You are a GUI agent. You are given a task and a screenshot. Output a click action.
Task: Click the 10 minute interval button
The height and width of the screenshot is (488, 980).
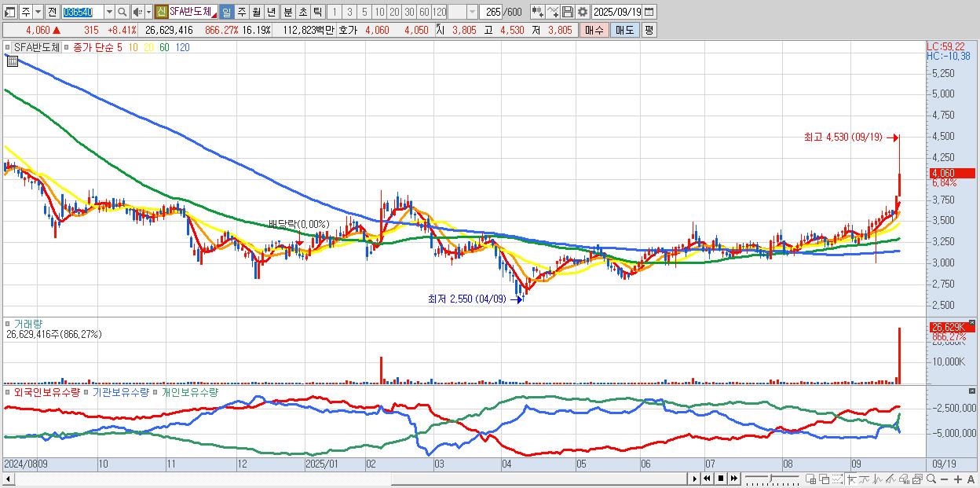(x=379, y=12)
